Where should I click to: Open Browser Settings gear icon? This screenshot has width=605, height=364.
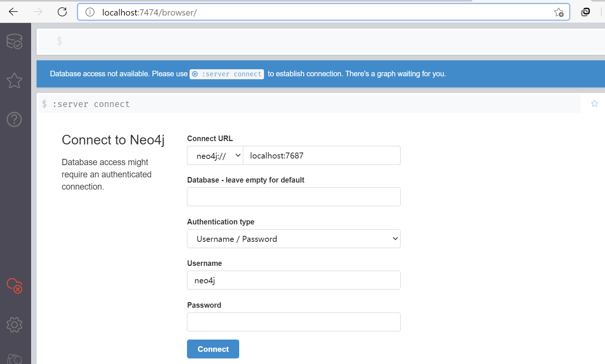(14, 325)
